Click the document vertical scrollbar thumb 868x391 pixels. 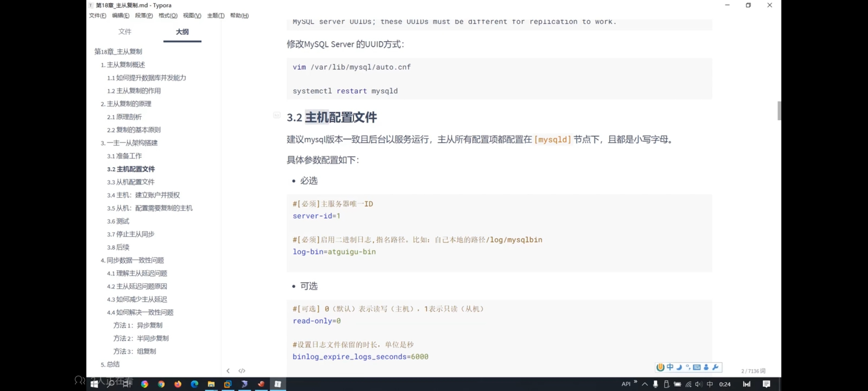[x=779, y=110]
